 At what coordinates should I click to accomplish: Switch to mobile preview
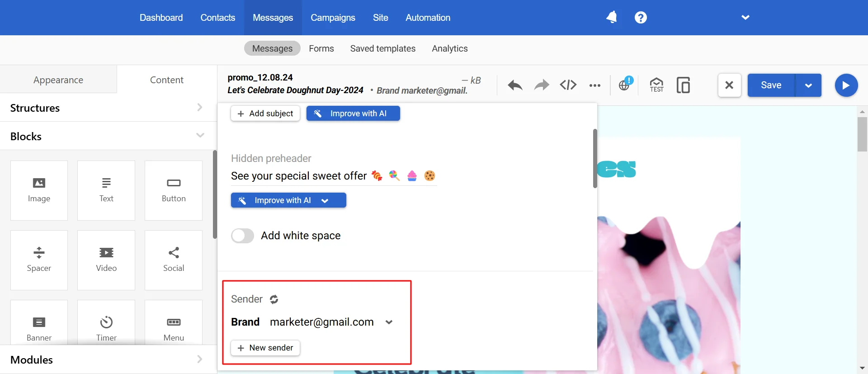683,85
